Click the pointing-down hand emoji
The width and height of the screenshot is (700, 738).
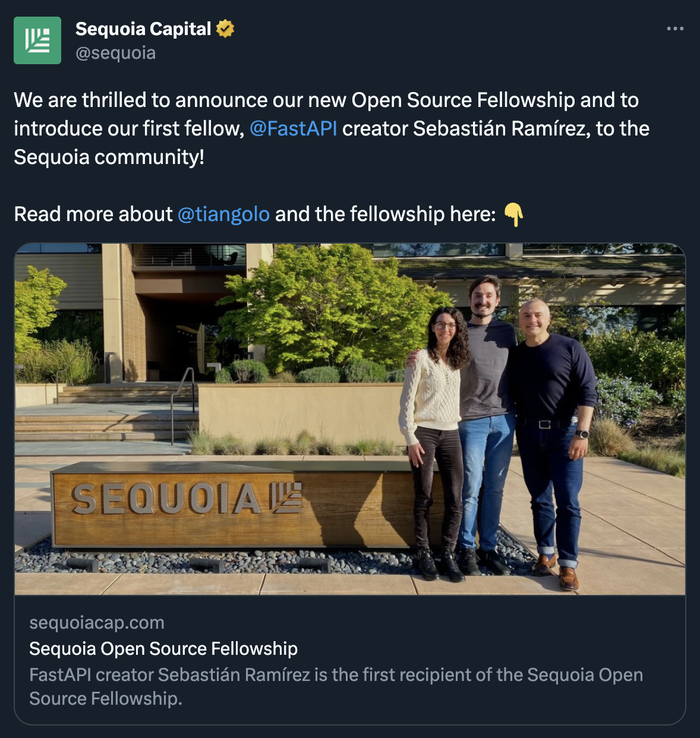[513, 215]
